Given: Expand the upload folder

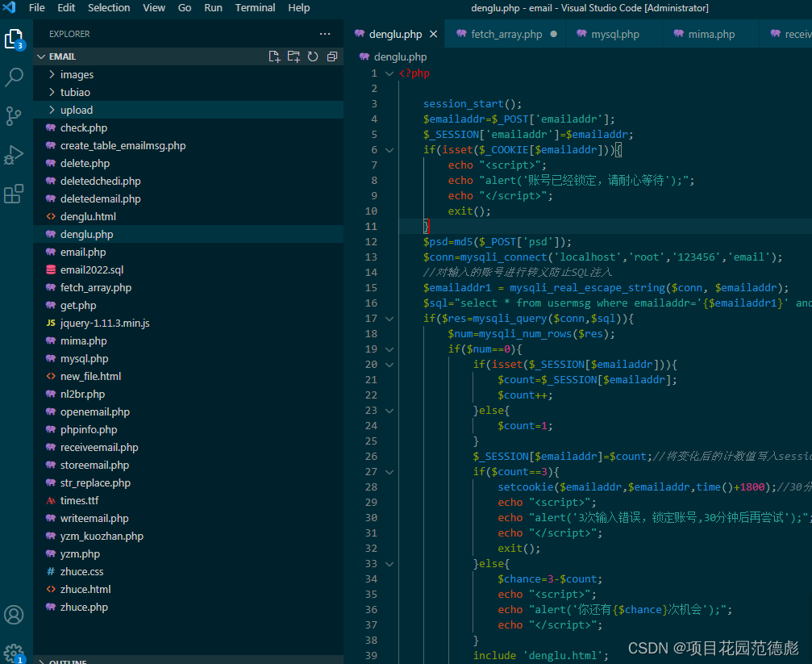Looking at the screenshot, I should click(x=52, y=110).
